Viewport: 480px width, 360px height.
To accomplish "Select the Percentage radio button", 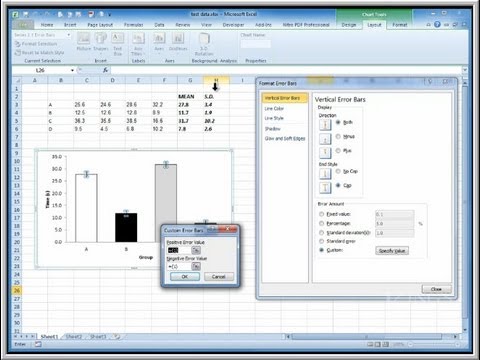I will (322, 223).
